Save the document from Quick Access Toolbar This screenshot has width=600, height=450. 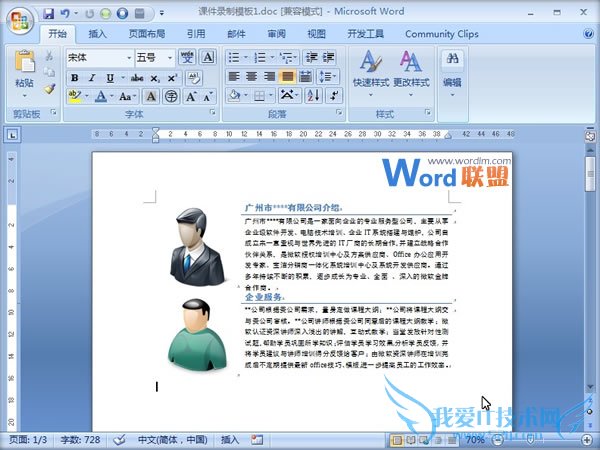[x=49, y=14]
